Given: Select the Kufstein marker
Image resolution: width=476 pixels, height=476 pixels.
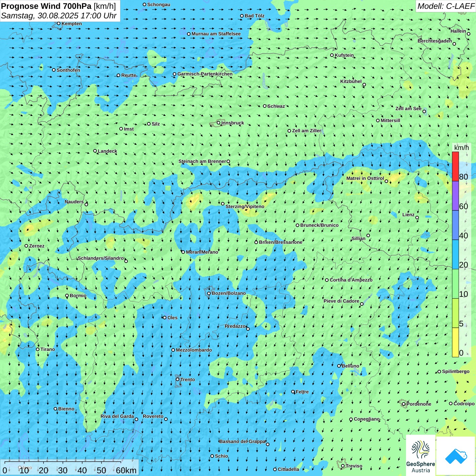Looking at the screenshot, I should click(x=332, y=55).
